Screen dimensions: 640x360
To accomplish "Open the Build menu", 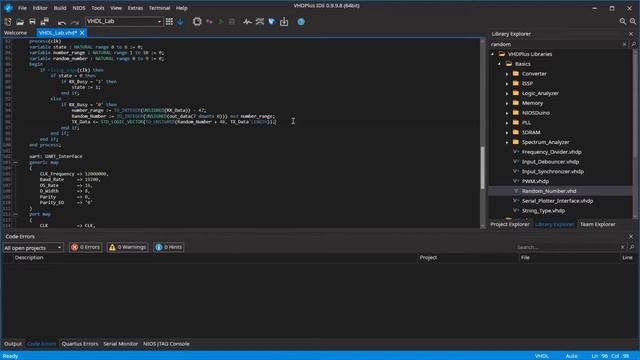I will point(60,8).
